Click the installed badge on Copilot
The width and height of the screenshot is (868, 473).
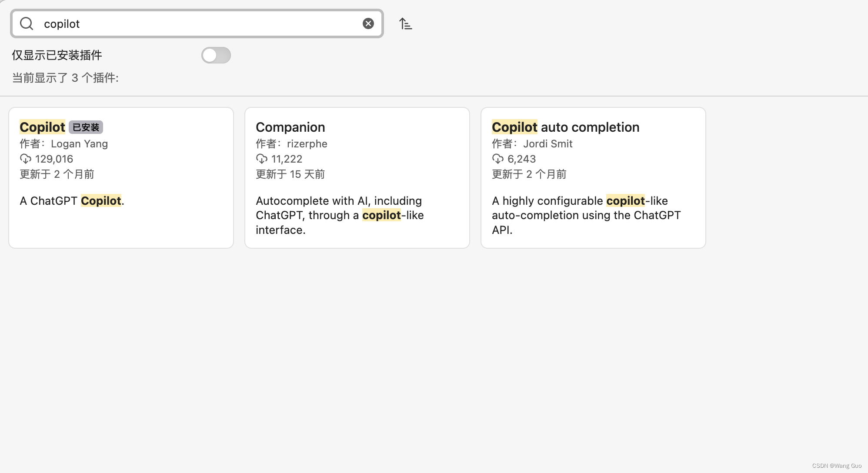[x=86, y=127]
